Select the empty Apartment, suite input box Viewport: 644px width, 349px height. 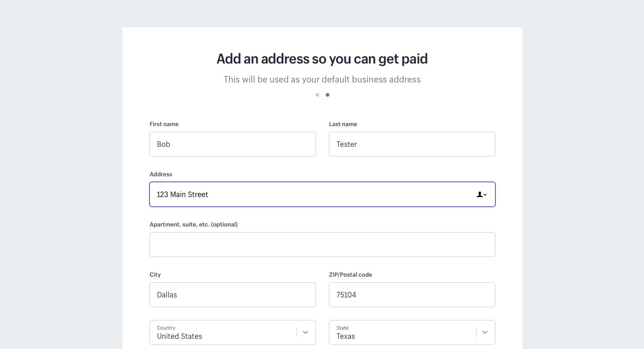click(x=322, y=244)
